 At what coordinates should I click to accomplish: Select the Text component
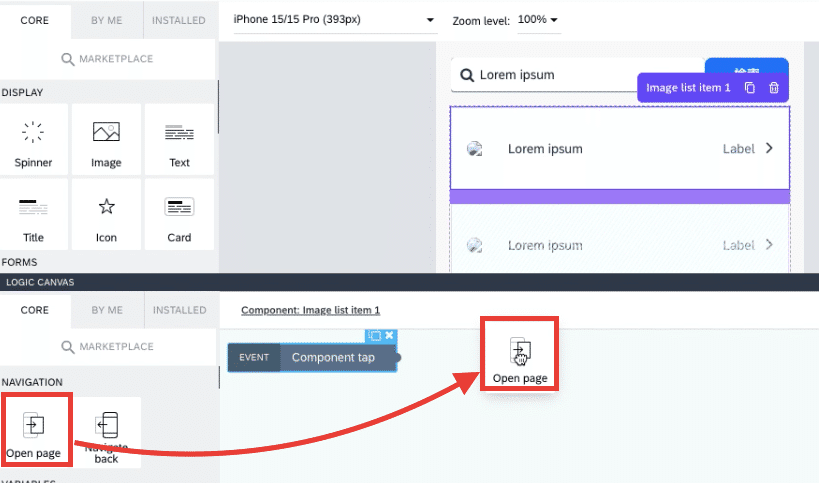179,139
